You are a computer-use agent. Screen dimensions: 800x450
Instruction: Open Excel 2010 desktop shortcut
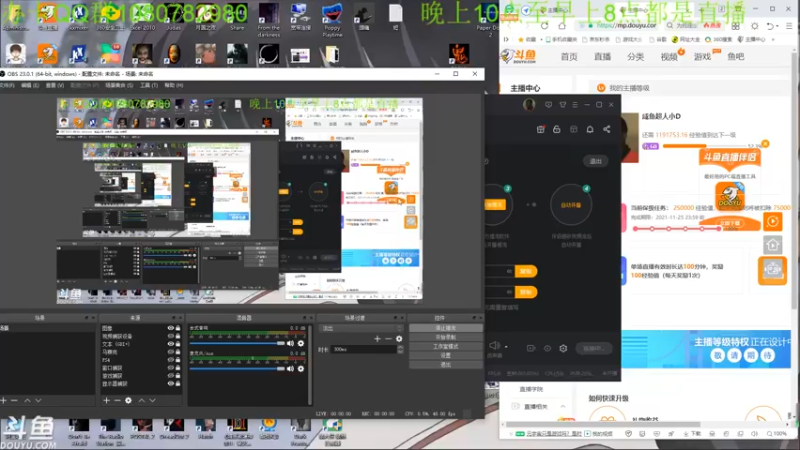pyautogui.click(x=142, y=16)
